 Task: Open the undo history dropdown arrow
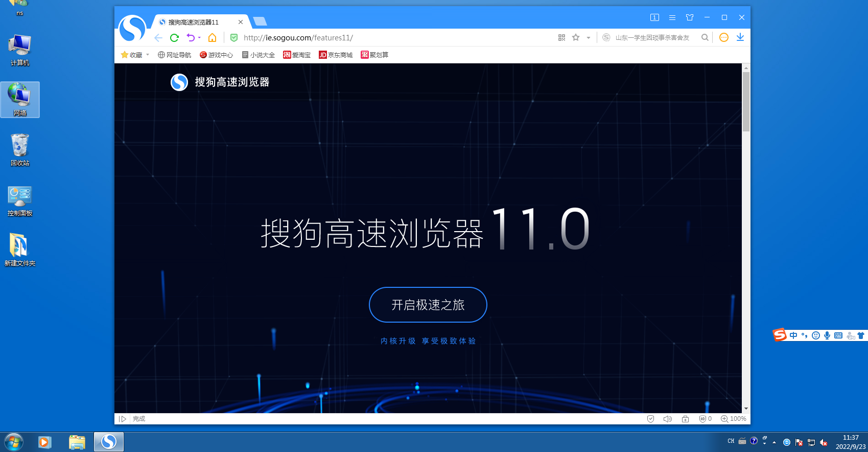[199, 37]
